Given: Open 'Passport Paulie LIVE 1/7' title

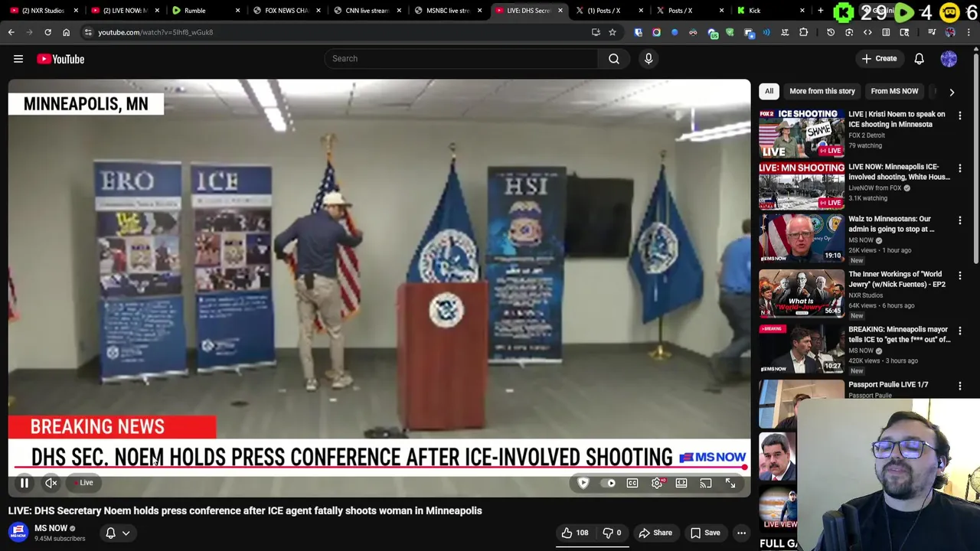Looking at the screenshot, I should tap(888, 385).
